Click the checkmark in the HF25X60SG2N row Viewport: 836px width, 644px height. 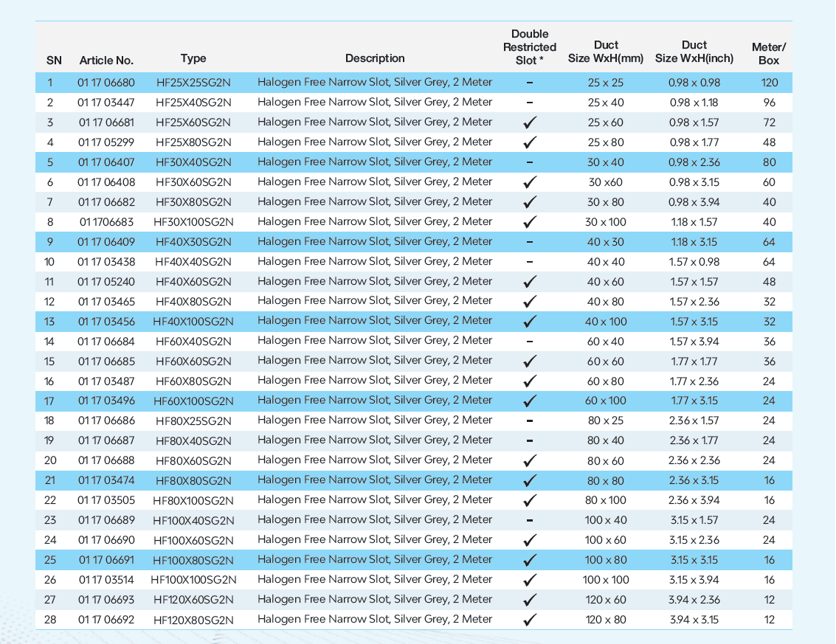coord(530,122)
